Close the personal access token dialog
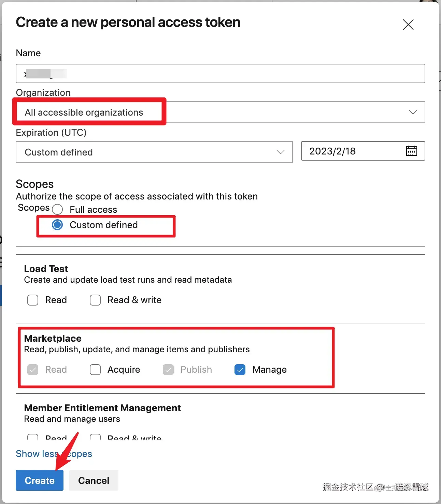 [408, 25]
